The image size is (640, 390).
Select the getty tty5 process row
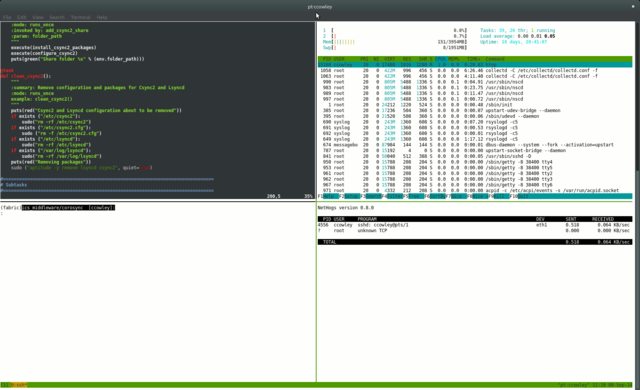click(475, 168)
